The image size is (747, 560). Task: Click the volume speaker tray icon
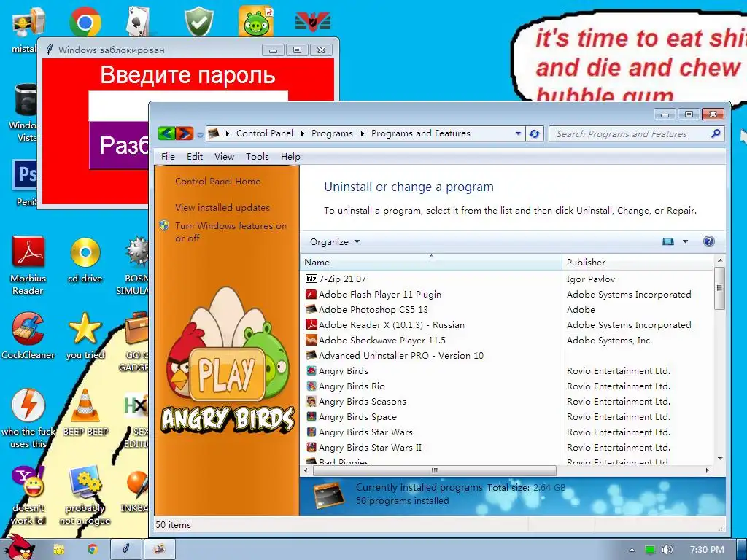(x=667, y=550)
